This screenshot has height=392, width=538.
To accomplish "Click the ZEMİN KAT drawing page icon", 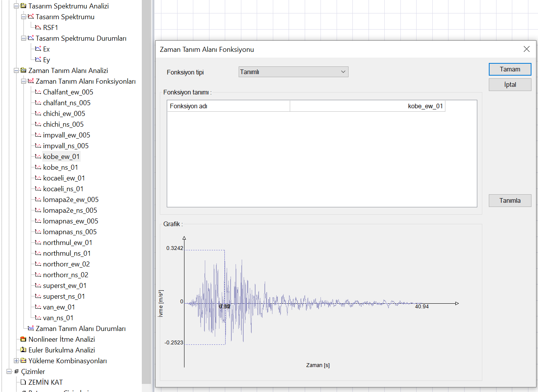I will 23,382.
